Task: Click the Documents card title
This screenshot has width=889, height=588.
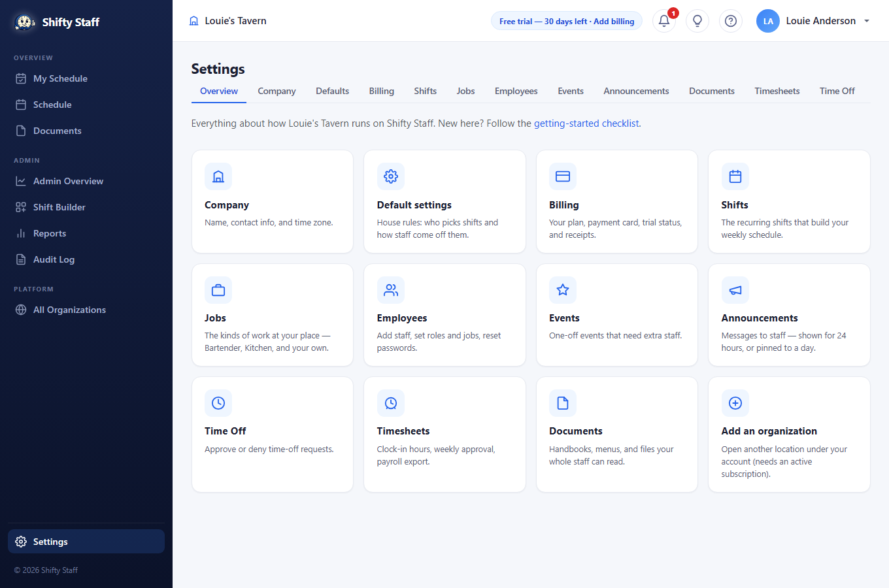Action: [x=576, y=431]
